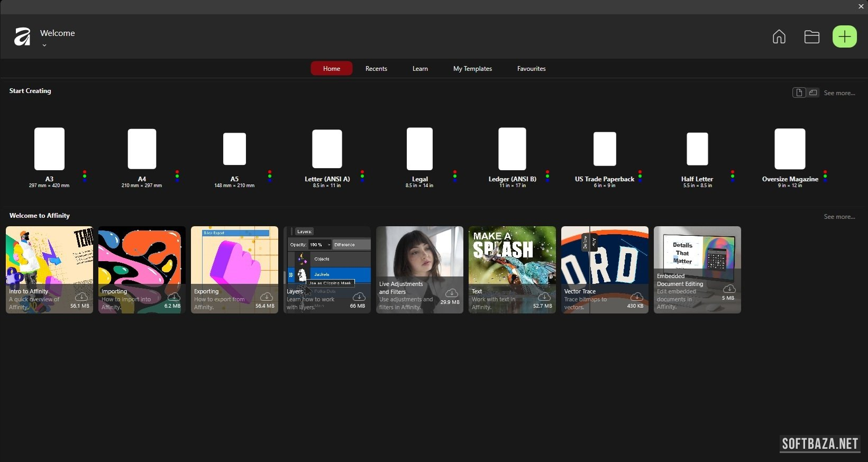The image size is (868, 462).
Task: Click See more for Welcome to Affinity
Action: (x=839, y=217)
